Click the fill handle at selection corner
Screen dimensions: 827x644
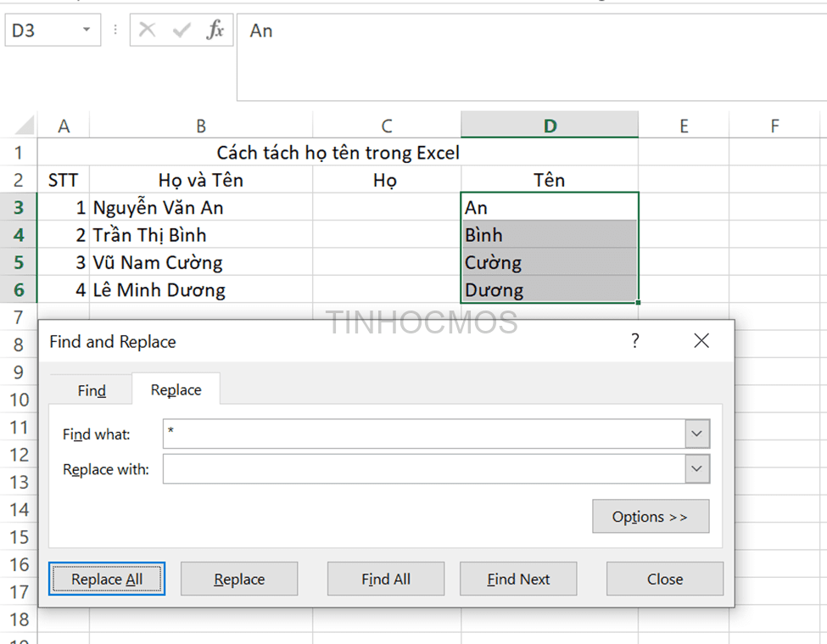(638, 303)
